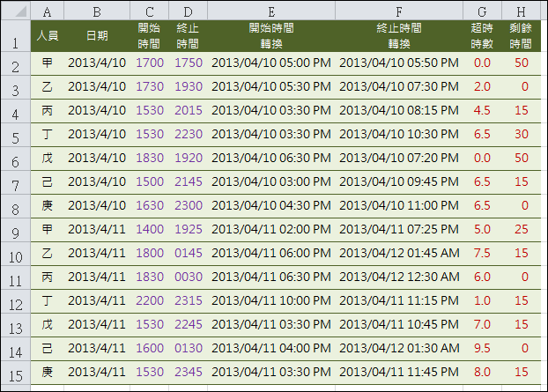Select row 8 header
The image size is (548, 392).
click(x=15, y=206)
